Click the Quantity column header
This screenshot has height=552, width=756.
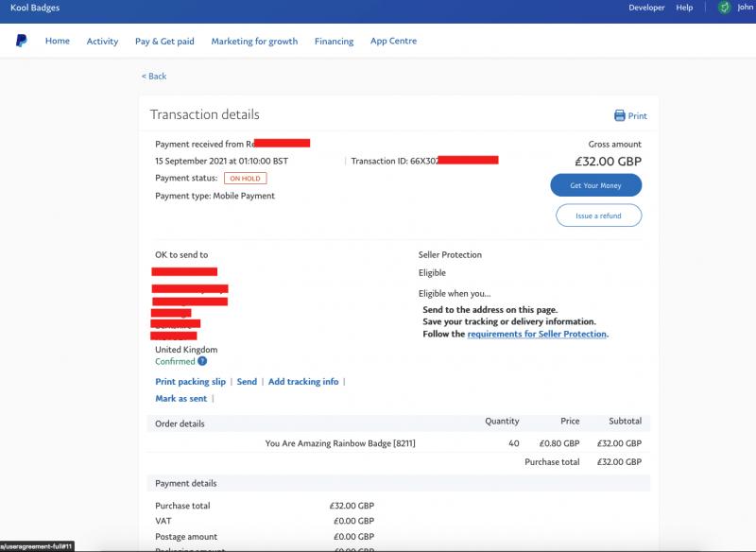(502, 421)
